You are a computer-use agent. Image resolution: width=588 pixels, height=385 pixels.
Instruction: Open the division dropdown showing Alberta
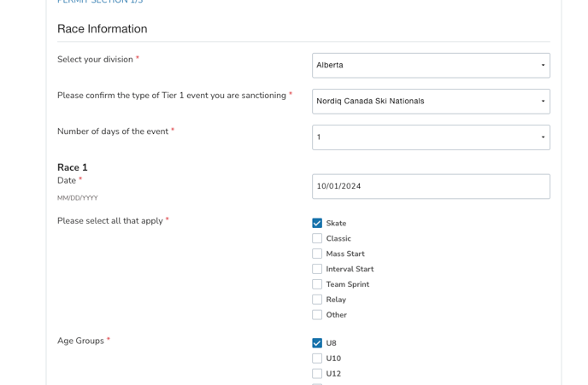pyautogui.click(x=430, y=66)
